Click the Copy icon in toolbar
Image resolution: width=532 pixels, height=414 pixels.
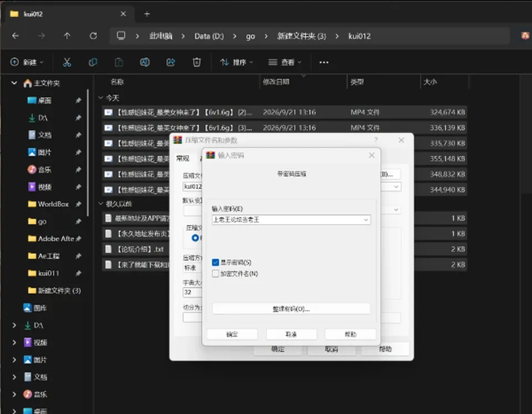coord(93,63)
